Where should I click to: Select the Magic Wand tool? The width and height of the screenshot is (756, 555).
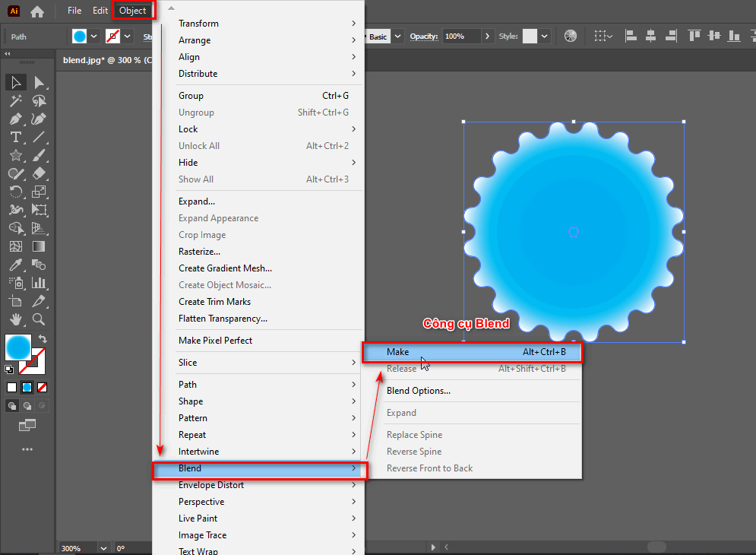[x=15, y=100]
